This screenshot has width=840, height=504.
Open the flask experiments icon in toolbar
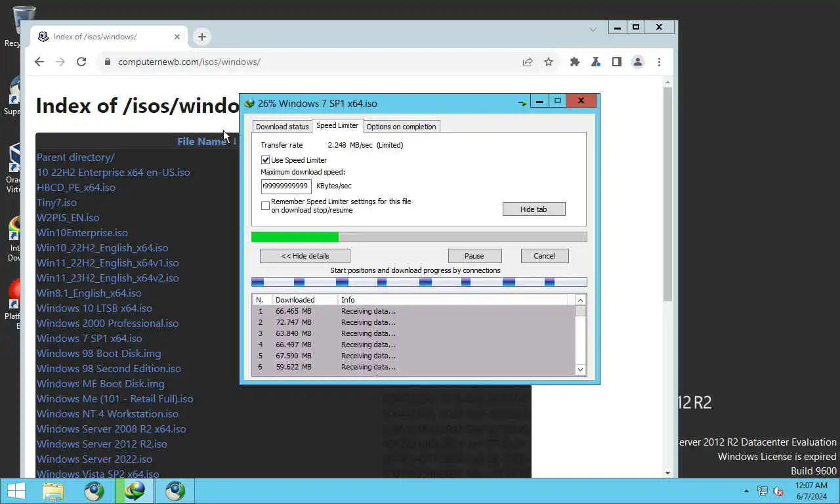(596, 62)
